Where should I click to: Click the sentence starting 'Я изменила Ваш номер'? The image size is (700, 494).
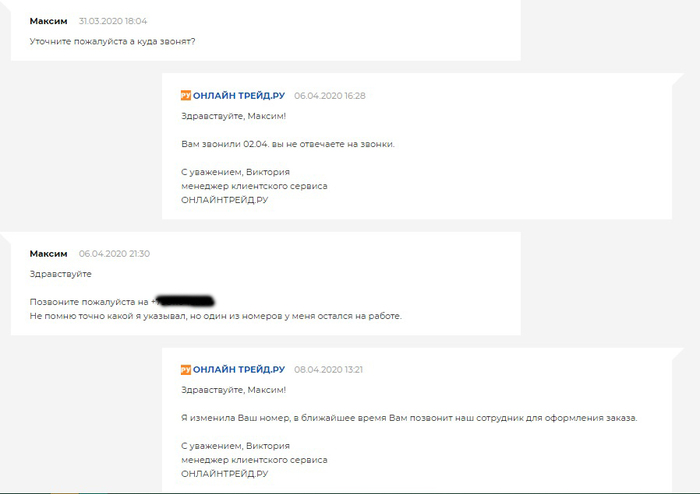(409, 418)
